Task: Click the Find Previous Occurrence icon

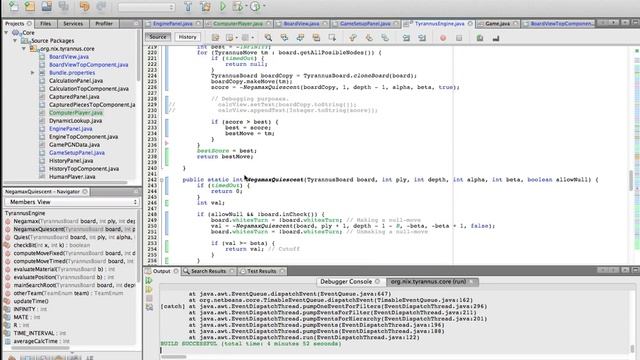Action: pyautogui.click(x=284, y=38)
